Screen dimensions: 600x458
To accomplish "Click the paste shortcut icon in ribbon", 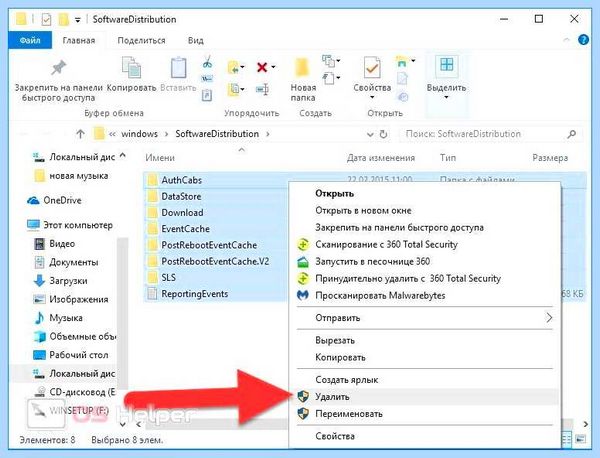I will click(x=207, y=95).
